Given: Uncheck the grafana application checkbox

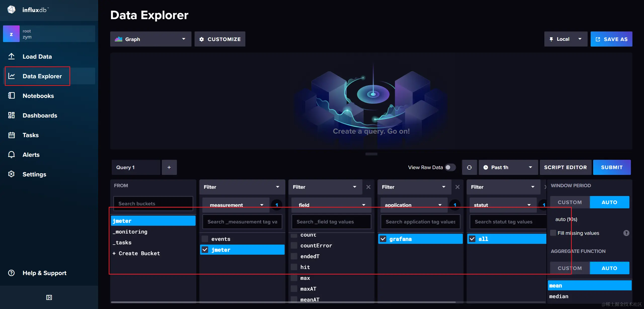Looking at the screenshot, I should tap(383, 239).
